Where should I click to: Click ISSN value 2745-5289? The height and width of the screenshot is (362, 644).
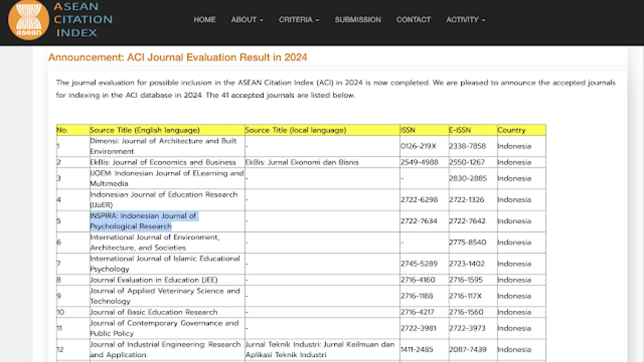(419, 263)
